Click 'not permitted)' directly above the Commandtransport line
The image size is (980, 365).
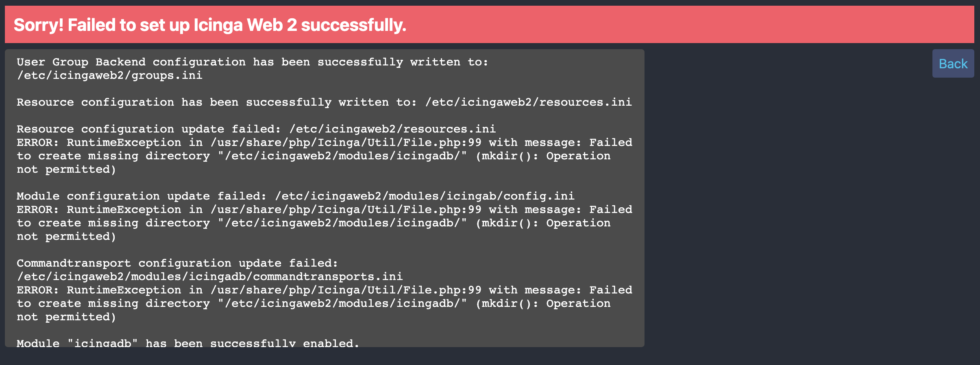[x=66, y=237]
